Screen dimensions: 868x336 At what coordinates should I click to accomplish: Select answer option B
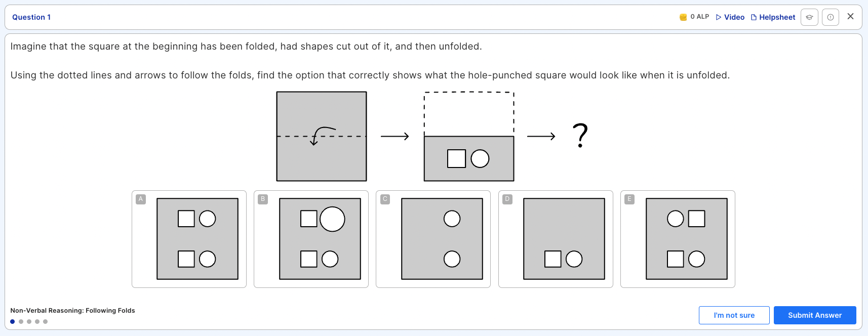(x=311, y=239)
